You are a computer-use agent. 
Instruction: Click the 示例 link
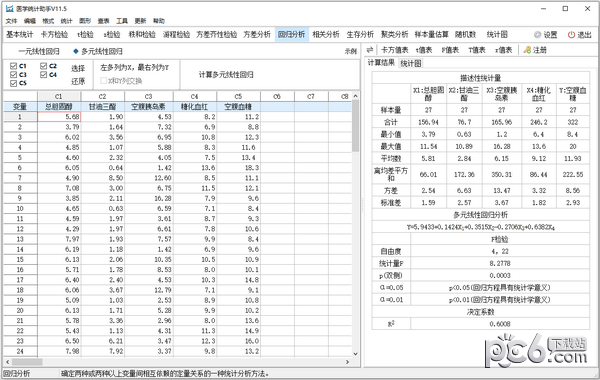(351, 51)
